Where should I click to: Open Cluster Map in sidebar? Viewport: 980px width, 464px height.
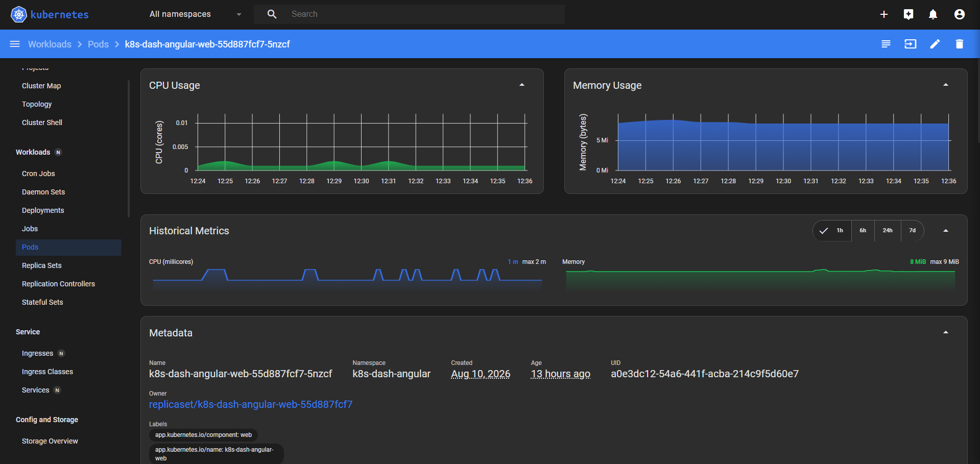click(x=41, y=86)
